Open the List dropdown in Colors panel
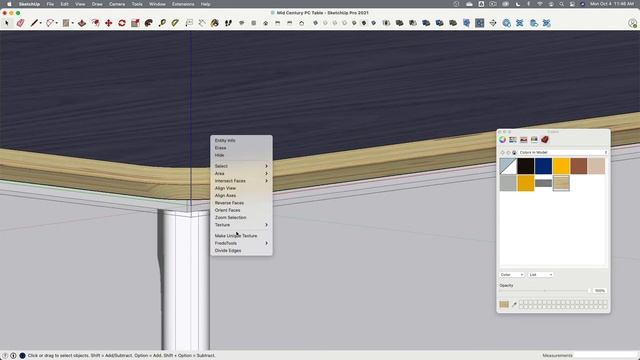The height and width of the screenshot is (360, 640). (540, 275)
